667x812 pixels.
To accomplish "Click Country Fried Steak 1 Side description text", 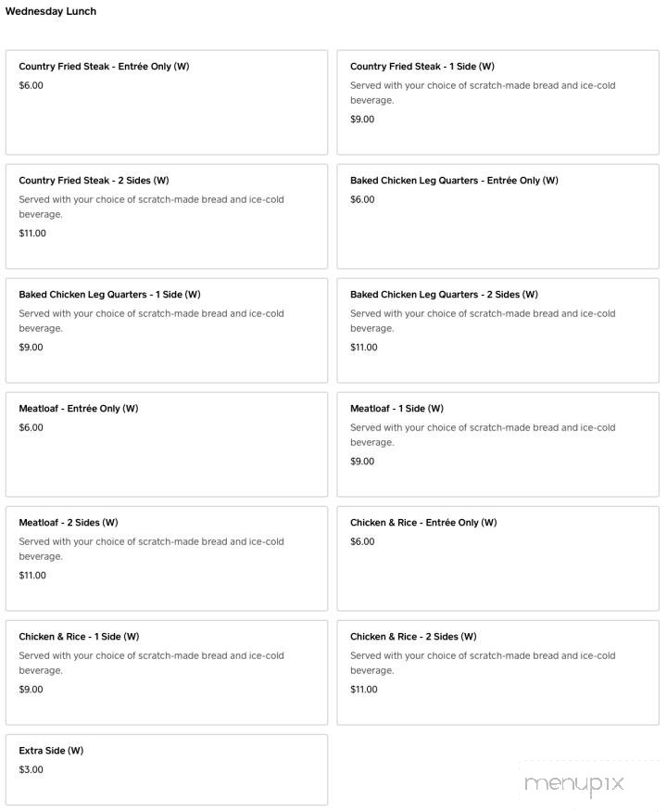I will (482, 93).
